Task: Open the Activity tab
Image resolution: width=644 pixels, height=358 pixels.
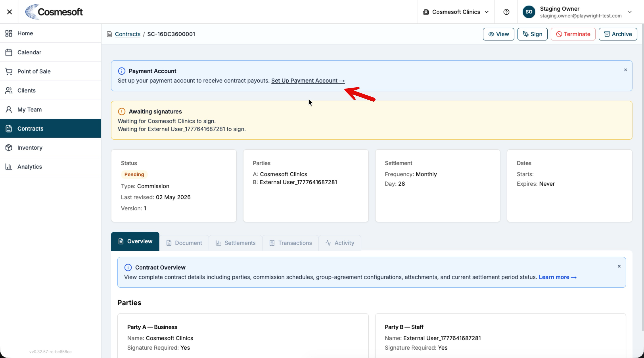Action: pos(340,243)
